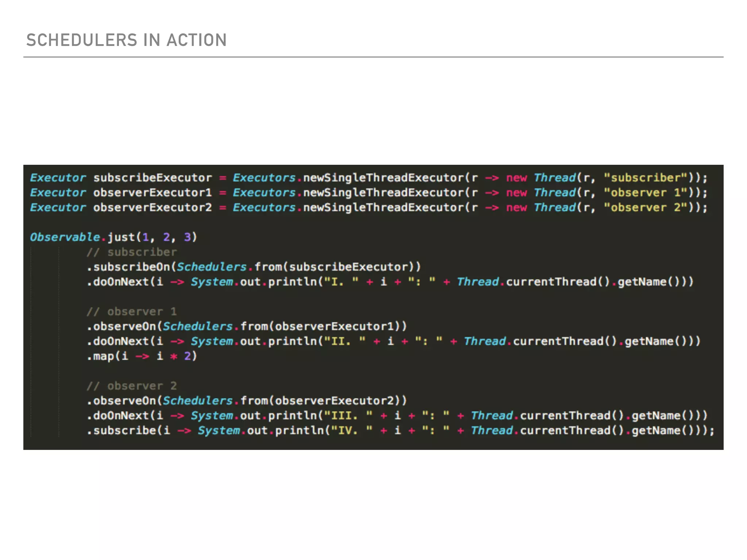Image resolution: width=747 pixels, height=560 pixels.
Task: Click the observerExecutor2 variable name
Action: point(152,208)
